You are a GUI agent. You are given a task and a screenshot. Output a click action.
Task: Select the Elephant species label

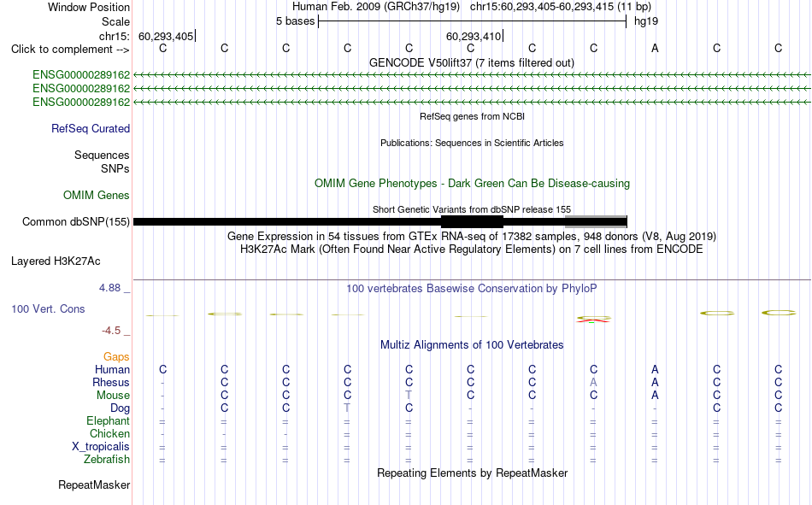(x=108, y=420)
